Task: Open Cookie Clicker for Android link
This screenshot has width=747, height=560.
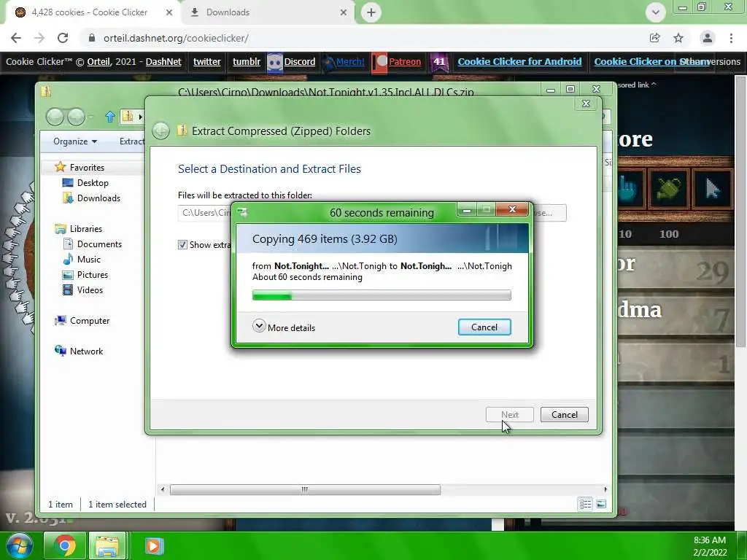Action: 519,62
